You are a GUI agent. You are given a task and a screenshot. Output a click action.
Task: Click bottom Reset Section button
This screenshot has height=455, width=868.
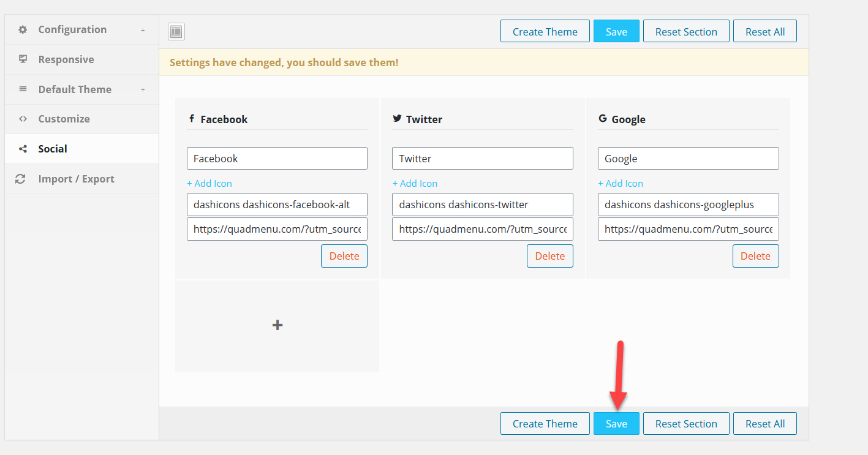coord(686,423)
